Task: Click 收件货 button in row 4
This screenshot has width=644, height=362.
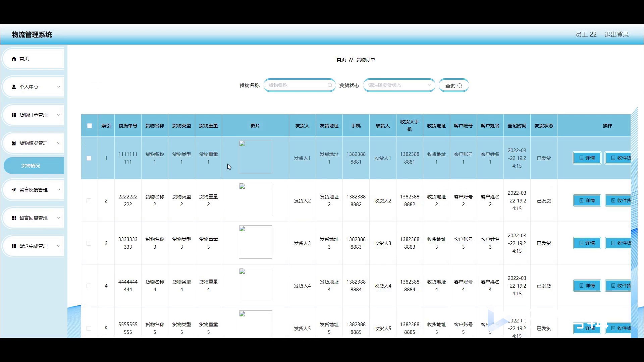Action: click(x=618, y=286)
